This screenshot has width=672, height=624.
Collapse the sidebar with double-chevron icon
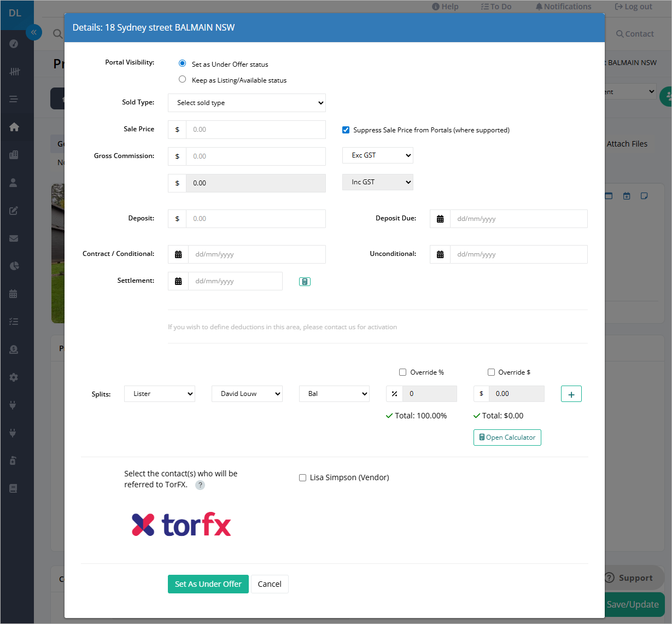34,32
